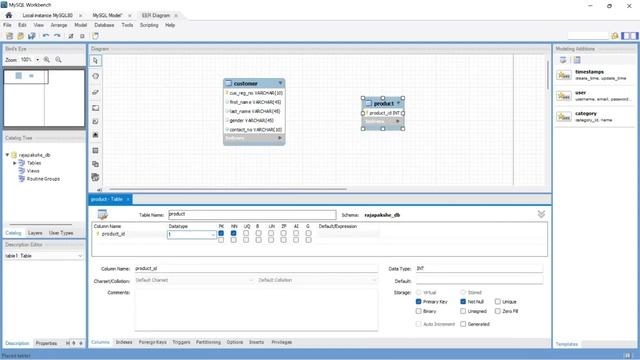The width and height of the screenshot is (640, 360).
Task: Toggle NN checkbox in product_id row
Action: [233, 233]
